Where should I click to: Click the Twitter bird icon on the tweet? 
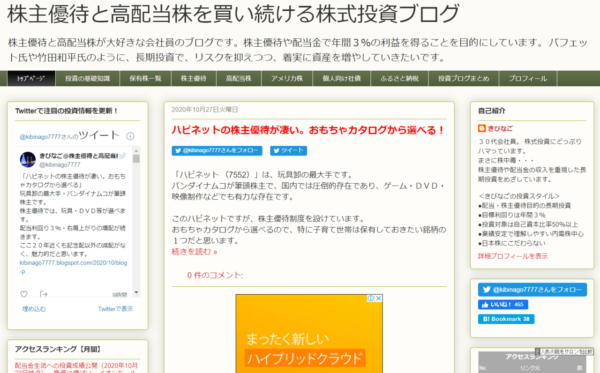pos(122,156)
